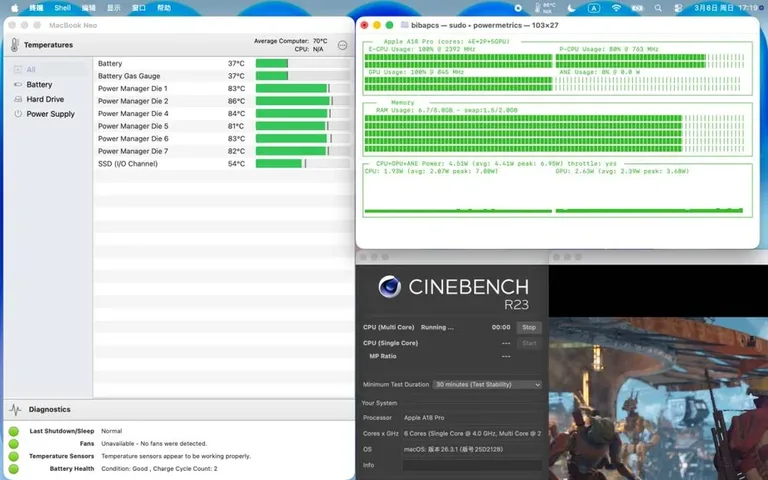Viewport: 768px width, 480px height.
Task: Click the green Battery Health status indicator
Action: pyautogui.click(x=14, y=469)
